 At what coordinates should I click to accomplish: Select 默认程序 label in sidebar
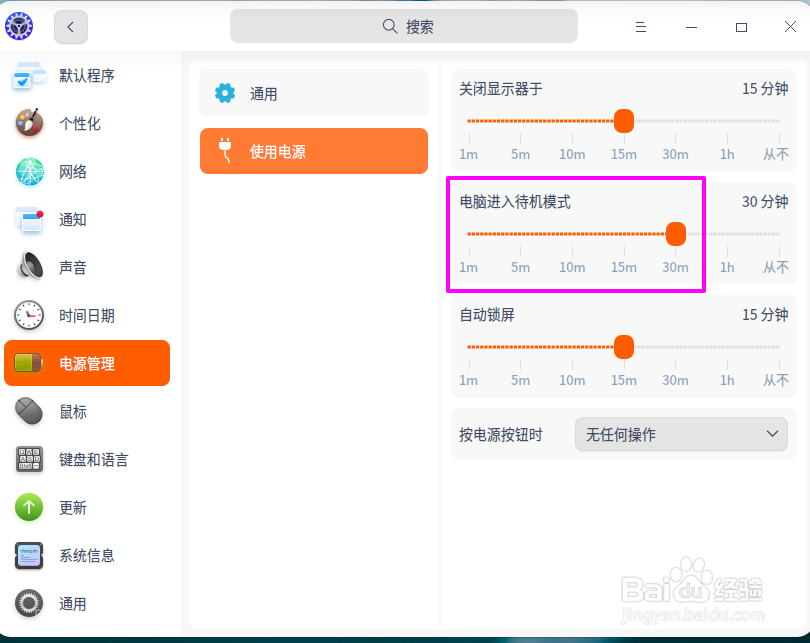(x=87, y=76)
